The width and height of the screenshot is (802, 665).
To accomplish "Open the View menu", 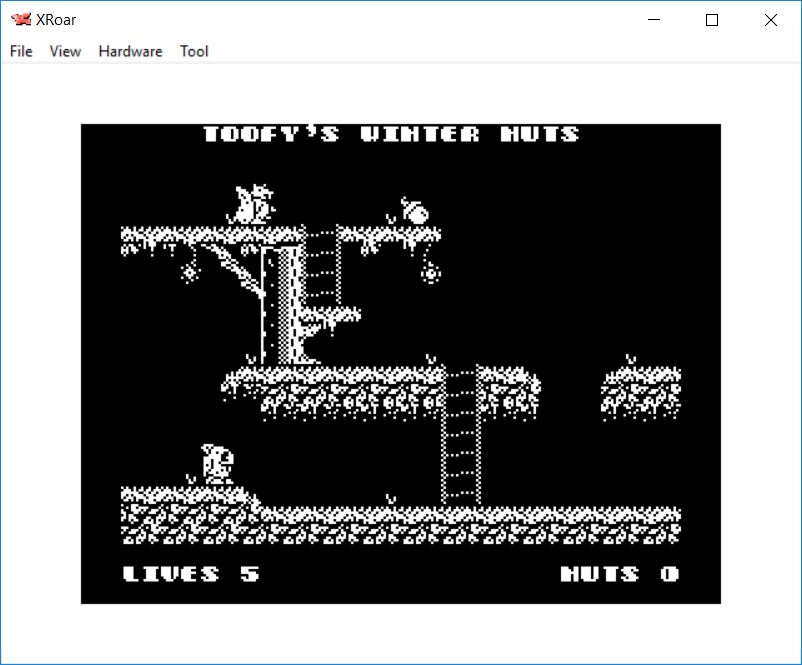I will (x=65, y=51).
